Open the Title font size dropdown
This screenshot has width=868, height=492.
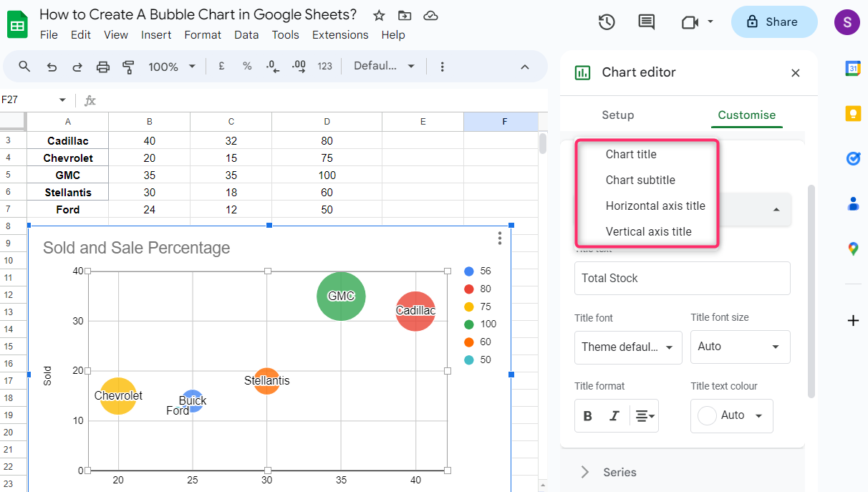click(740, 347)
